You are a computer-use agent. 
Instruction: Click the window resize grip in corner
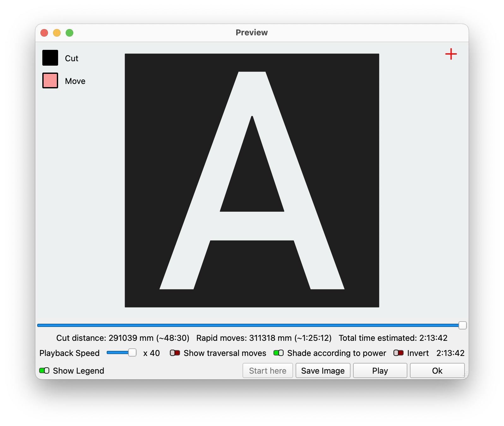pos(465,376)
